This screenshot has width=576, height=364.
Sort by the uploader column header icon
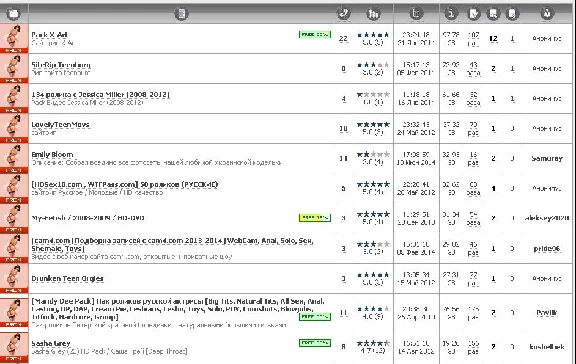tap(547, 14)
